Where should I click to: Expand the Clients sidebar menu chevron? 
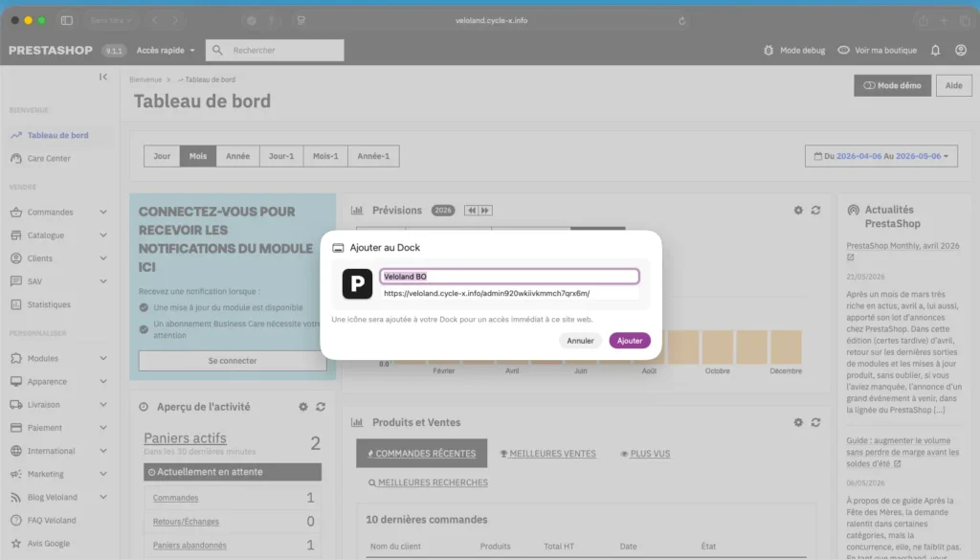click(103, 258)
